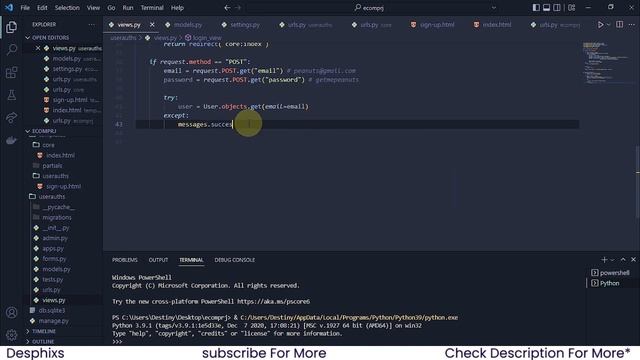Open the Manage gear icon
Image resolution: width=640 pixels, height=360 pixels.
coord(11,335)
